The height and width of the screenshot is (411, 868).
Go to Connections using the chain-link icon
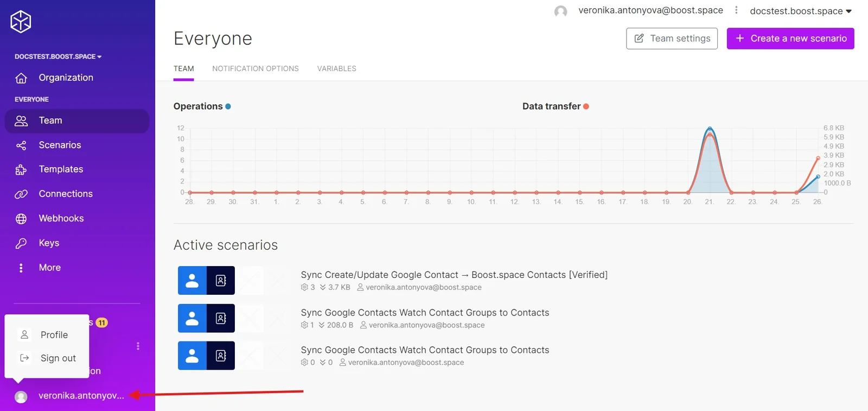(21, 194)
